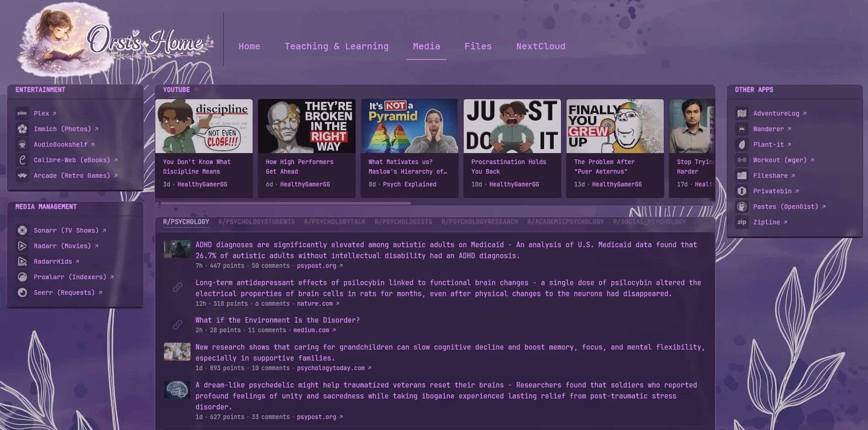Open the AdventureLog map icon
Screen dimensions: 868x430
pos(742,113)
